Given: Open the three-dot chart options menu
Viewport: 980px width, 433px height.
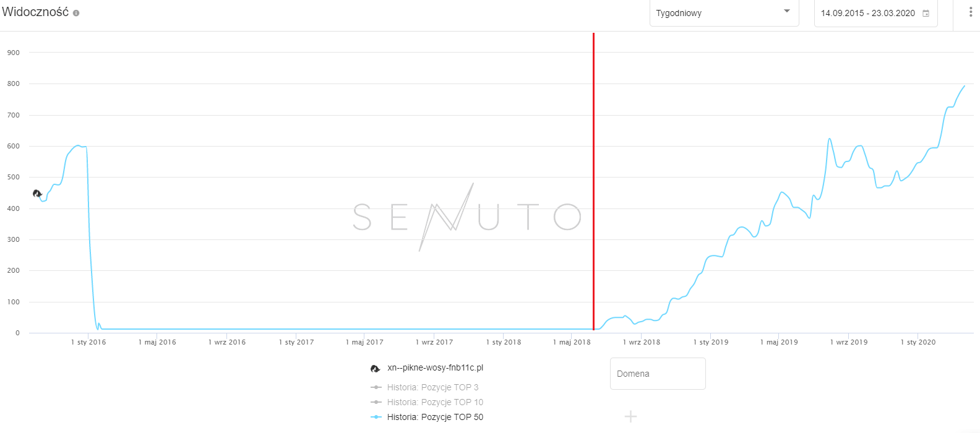Looking at the screenshot, I should (970, 12).
